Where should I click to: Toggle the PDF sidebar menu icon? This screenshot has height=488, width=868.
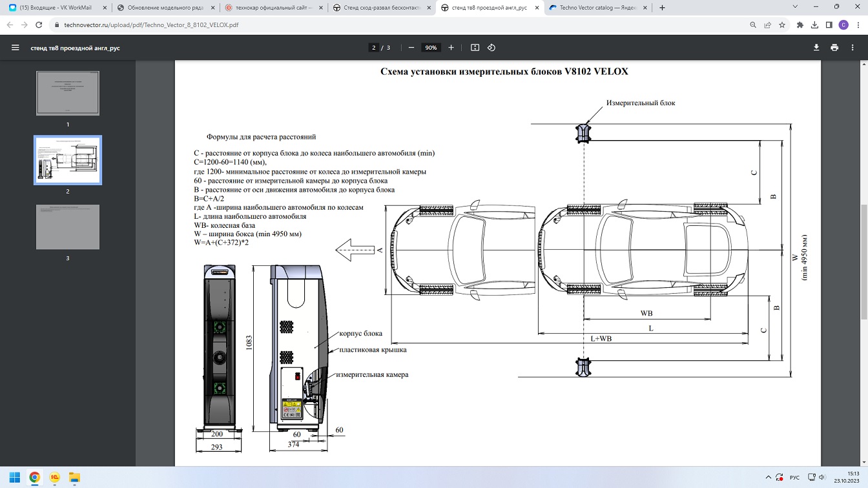pyautogui.click(x=15, y=48)
